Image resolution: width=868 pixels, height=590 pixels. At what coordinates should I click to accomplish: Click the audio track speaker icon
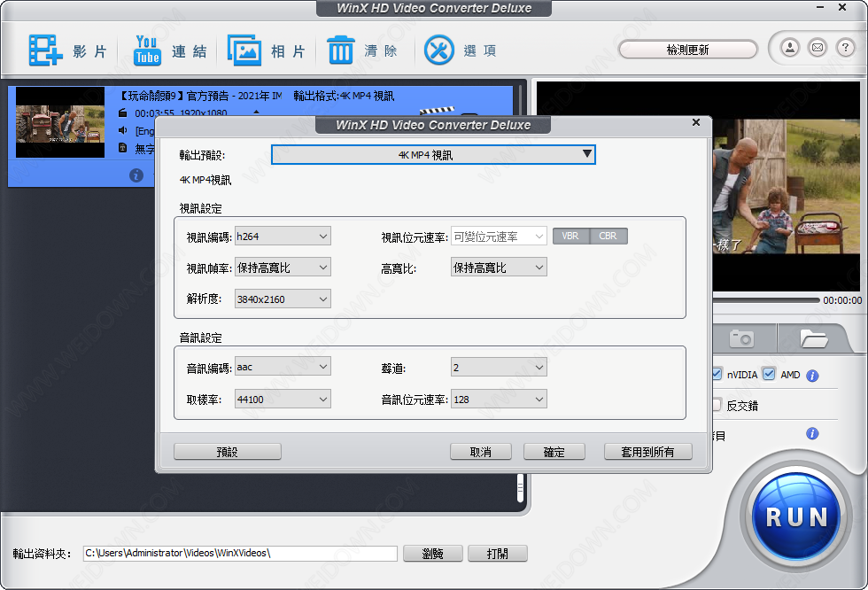pyautogui.click(x=123, y=130)
